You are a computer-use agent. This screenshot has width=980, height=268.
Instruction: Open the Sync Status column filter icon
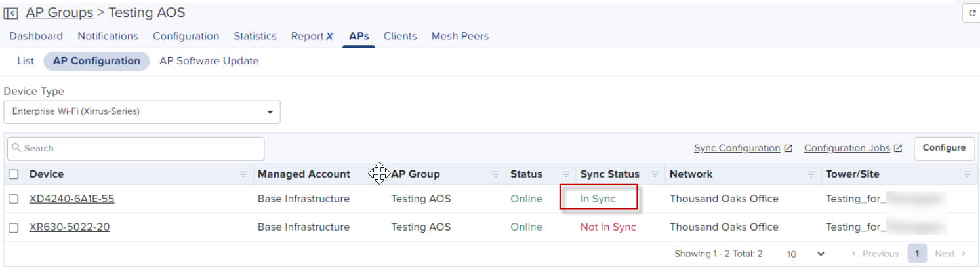[x=655, y=174]
